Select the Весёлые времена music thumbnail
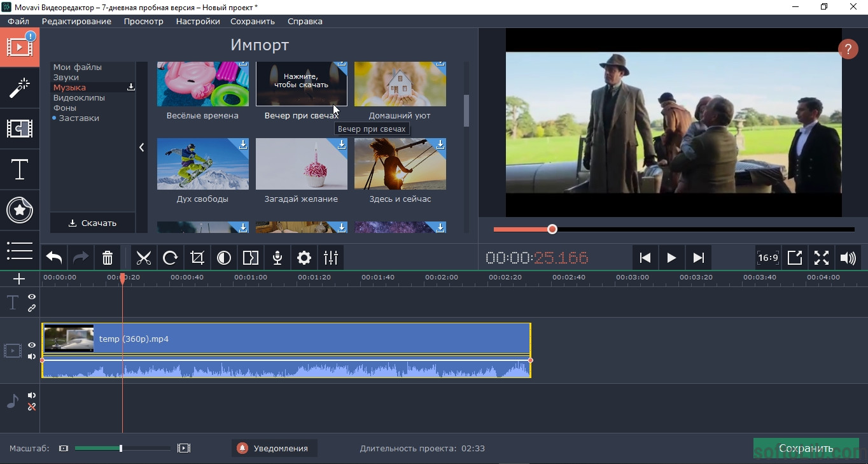The image size is (868, 464). (202, 83)
